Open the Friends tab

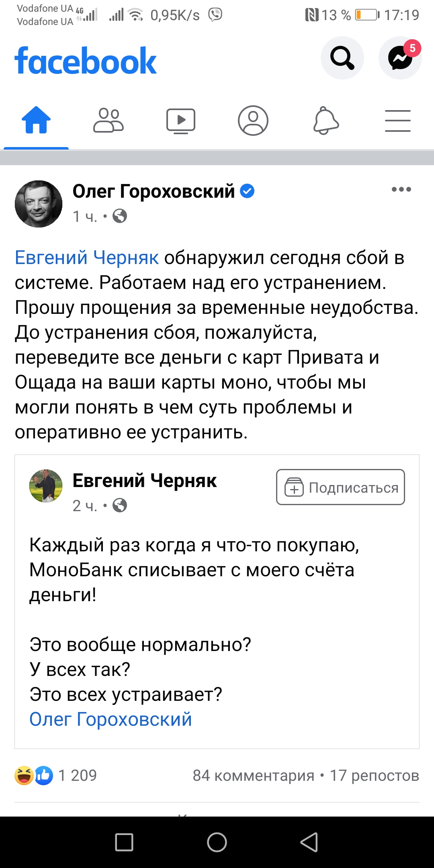108,120
